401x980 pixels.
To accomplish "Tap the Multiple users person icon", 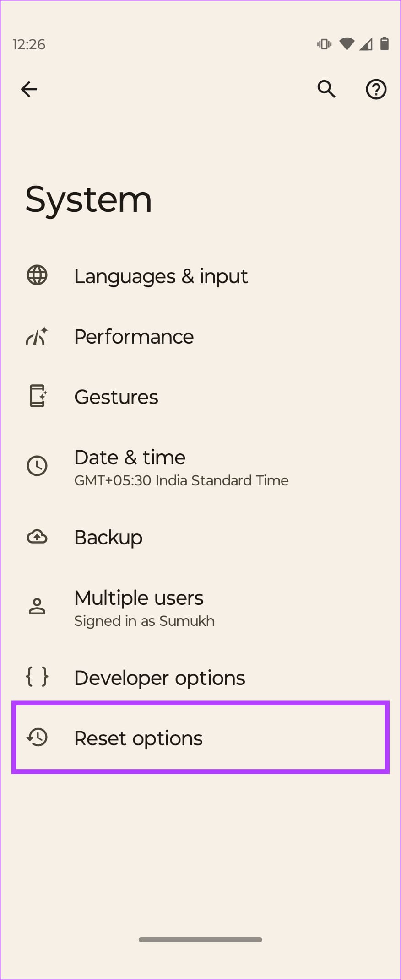I will pyautogui.click(x=37, y=606).
